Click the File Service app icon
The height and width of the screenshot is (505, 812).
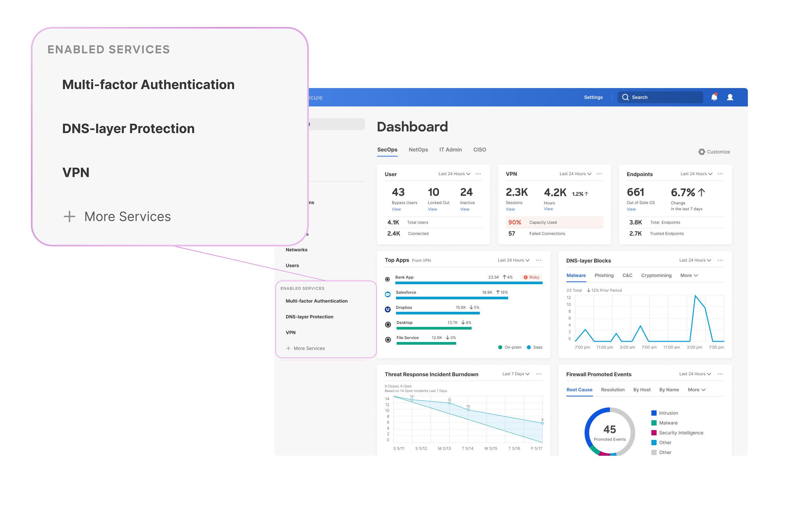tap(388, 340)
